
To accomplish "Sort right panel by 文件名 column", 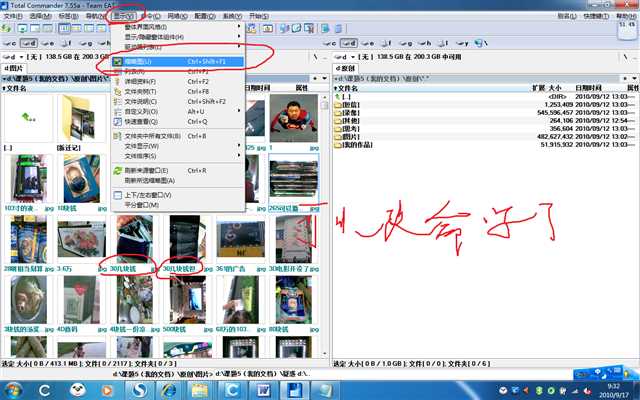I will click(346, 88).
